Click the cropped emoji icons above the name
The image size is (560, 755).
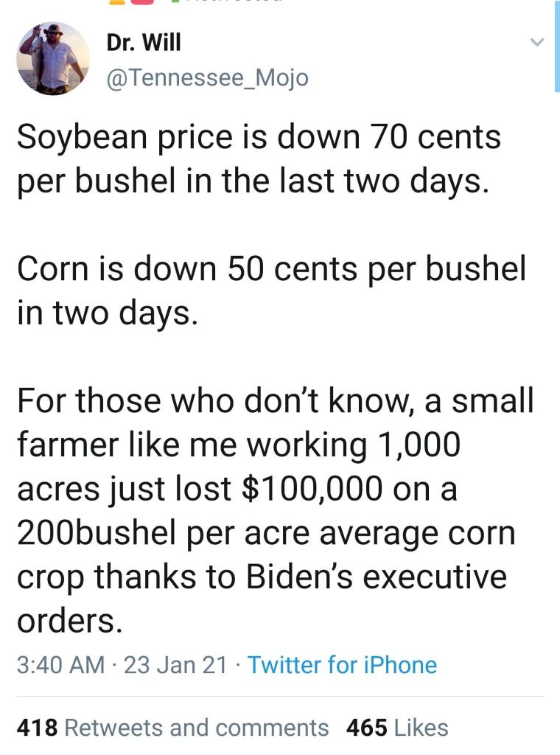coord(131,2)
